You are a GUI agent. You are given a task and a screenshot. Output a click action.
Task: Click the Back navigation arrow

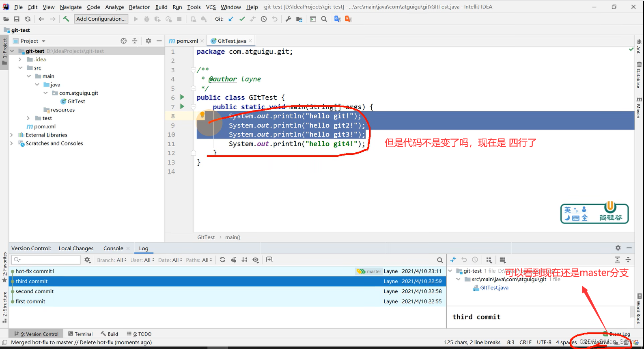(41, 19)
